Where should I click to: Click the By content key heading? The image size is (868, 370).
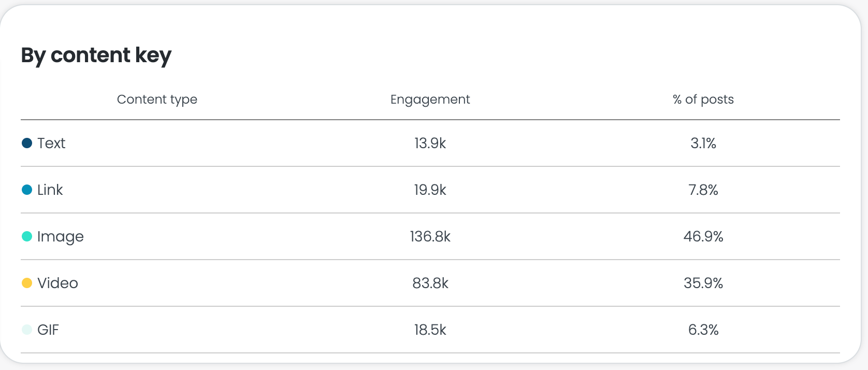tap(96, 55)
